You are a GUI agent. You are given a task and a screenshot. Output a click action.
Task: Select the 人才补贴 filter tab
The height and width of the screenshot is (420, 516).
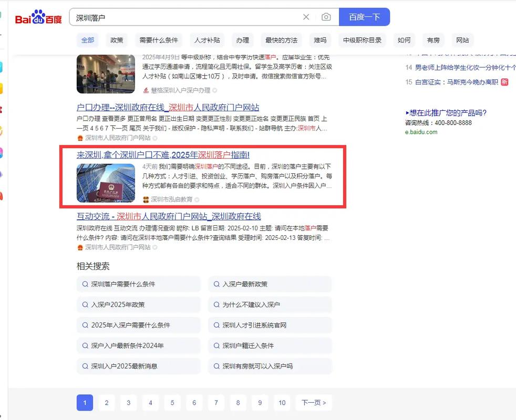coord(207,40)
